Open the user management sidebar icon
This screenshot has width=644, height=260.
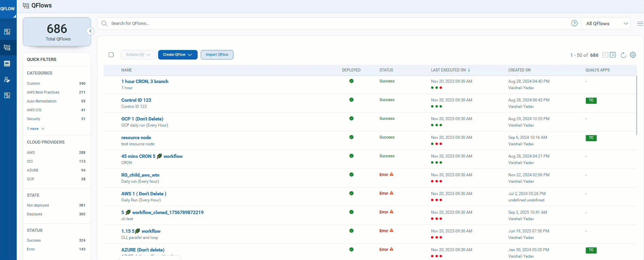coord(7,80)
